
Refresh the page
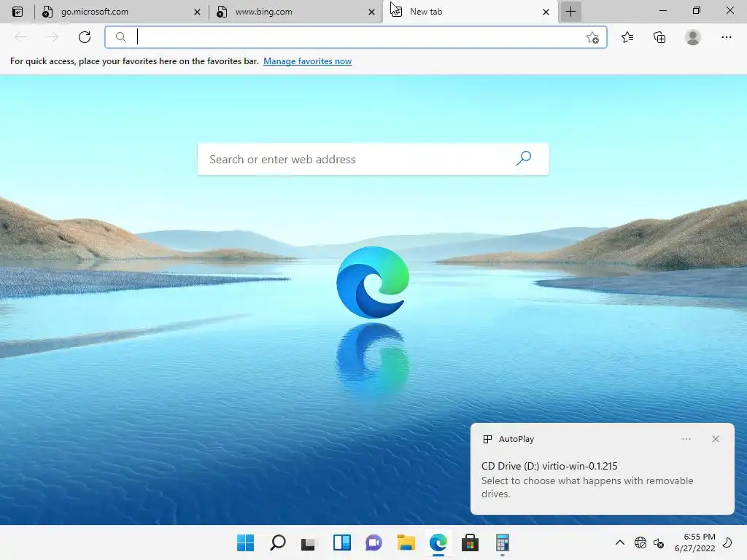pos(85,37)
